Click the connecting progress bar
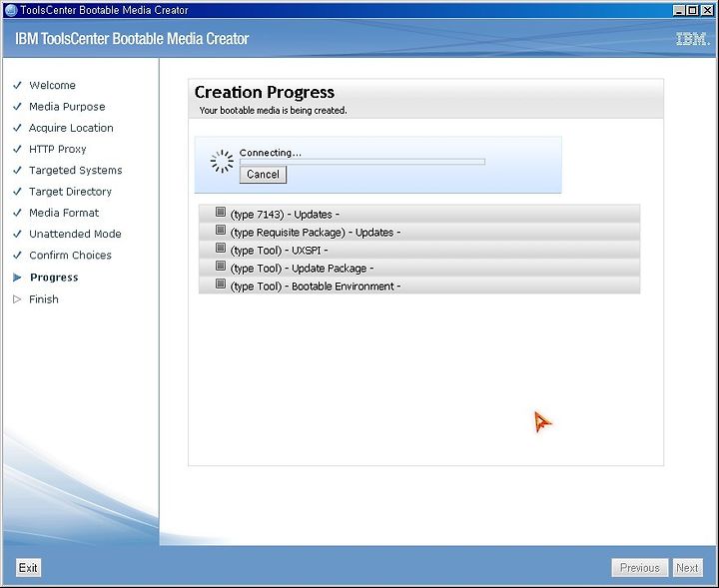The image size is (719, 588). (x=362, y=162)
